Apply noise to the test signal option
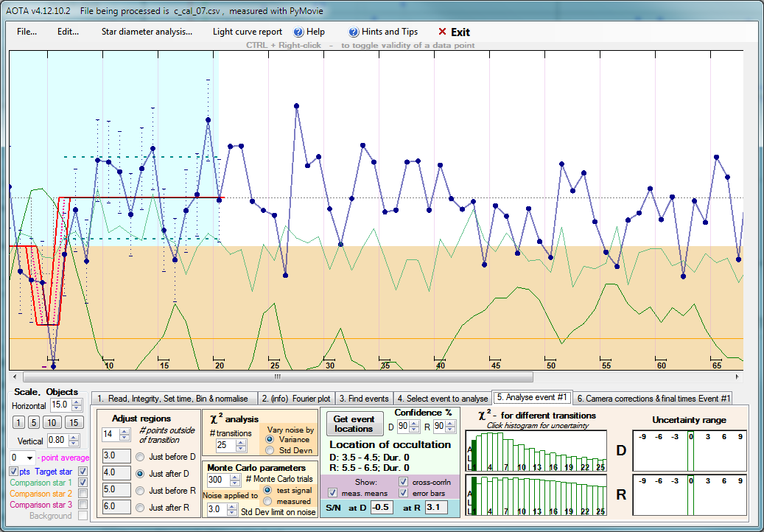Image resolution: width=764 pixels, height=532 pixels. click(267, 490)
